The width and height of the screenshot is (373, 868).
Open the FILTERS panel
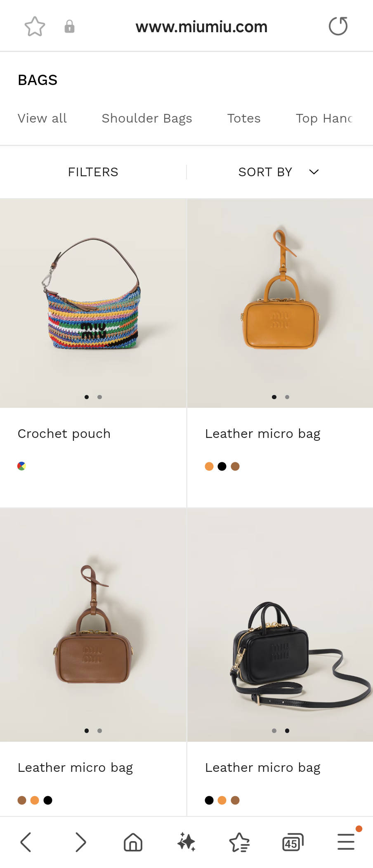point(93,172)
